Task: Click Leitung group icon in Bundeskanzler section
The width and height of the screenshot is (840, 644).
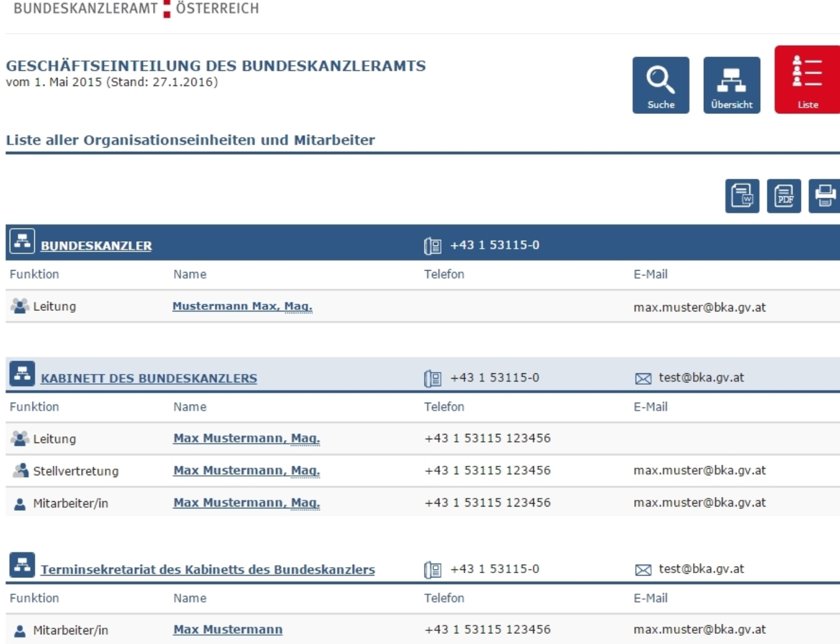Action: [x=20, y=306]
